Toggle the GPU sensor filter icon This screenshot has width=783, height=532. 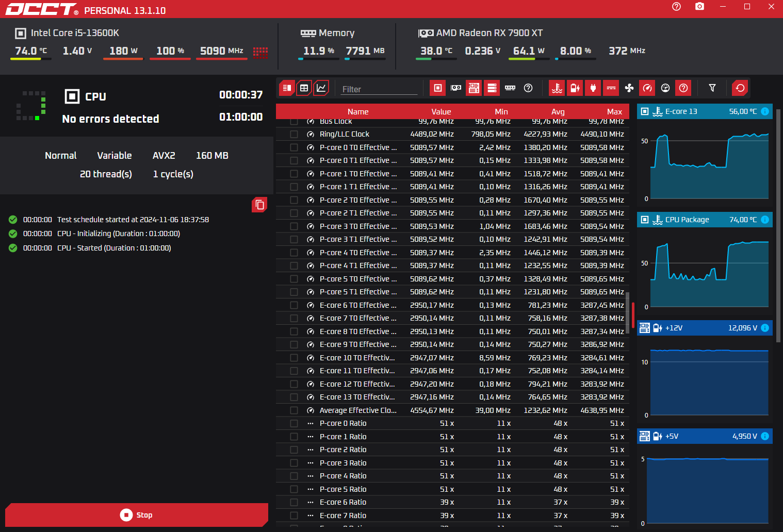[456, 88]
